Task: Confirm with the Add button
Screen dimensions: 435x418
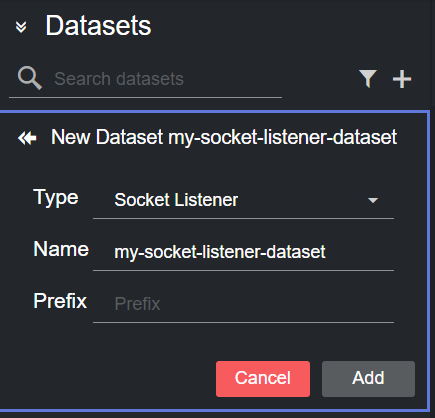Action: click(368, 379)
